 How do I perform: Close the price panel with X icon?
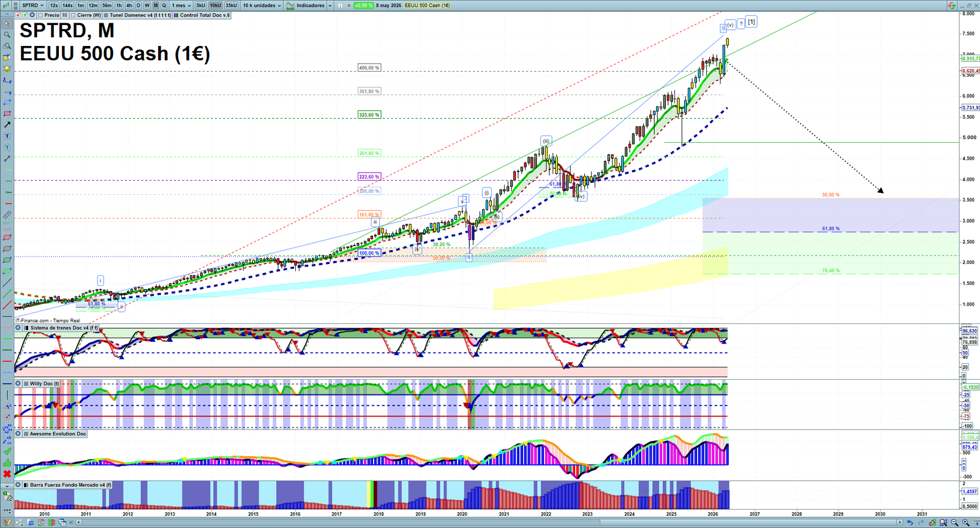(x=32, y=15)
